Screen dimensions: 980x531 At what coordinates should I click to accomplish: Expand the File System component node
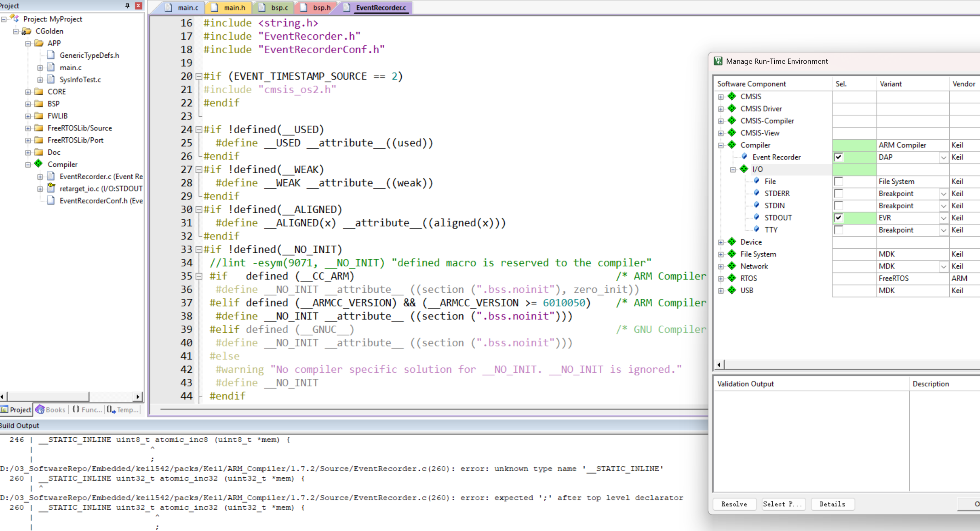(721, 254)
